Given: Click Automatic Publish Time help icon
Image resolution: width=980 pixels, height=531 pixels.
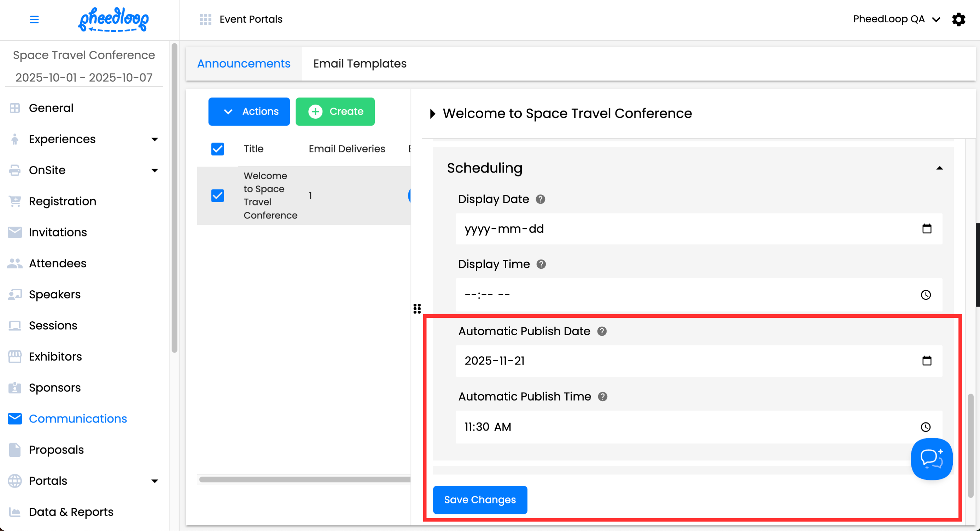Looking at the screenshot, I should coord(602,396).
